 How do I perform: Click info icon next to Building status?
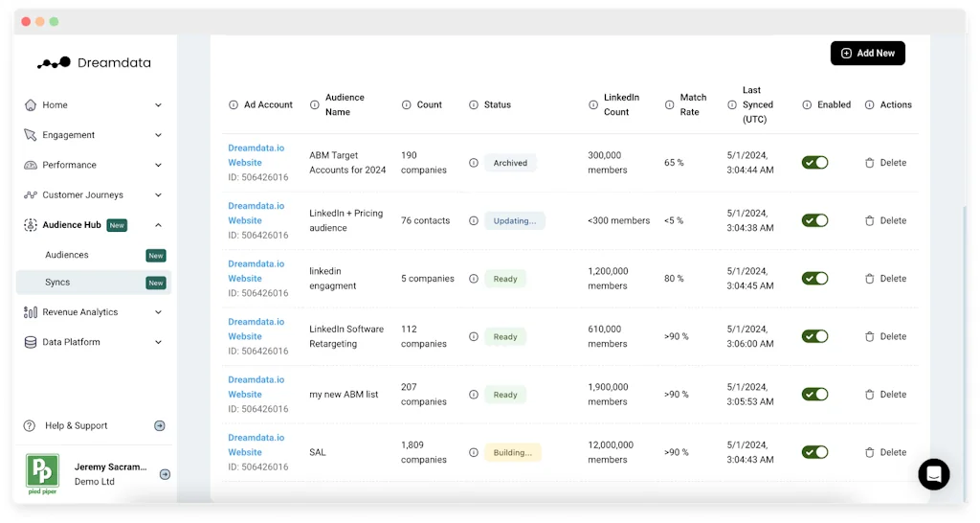474,452
